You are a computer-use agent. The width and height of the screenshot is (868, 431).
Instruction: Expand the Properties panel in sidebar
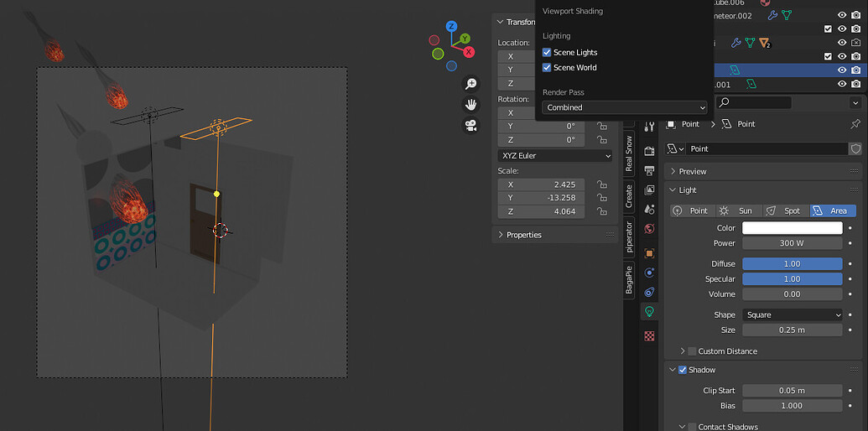pyautogui.click(x=501, y=235)
